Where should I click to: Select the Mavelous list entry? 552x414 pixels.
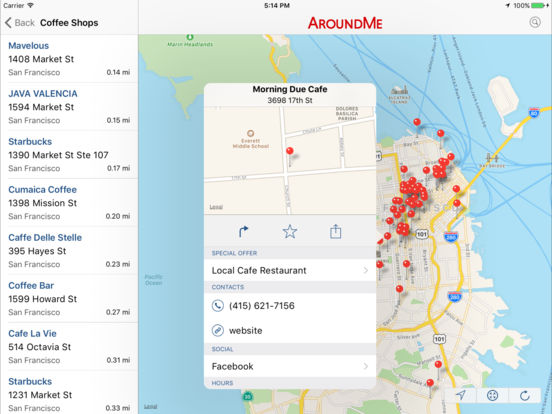(x=69, y=59)
